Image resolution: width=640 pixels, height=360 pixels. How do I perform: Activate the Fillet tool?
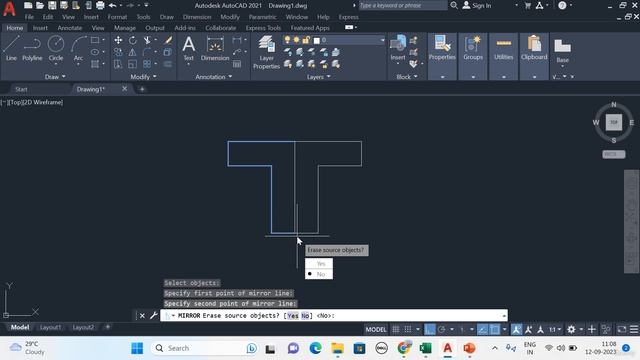(x=147, y=52)
